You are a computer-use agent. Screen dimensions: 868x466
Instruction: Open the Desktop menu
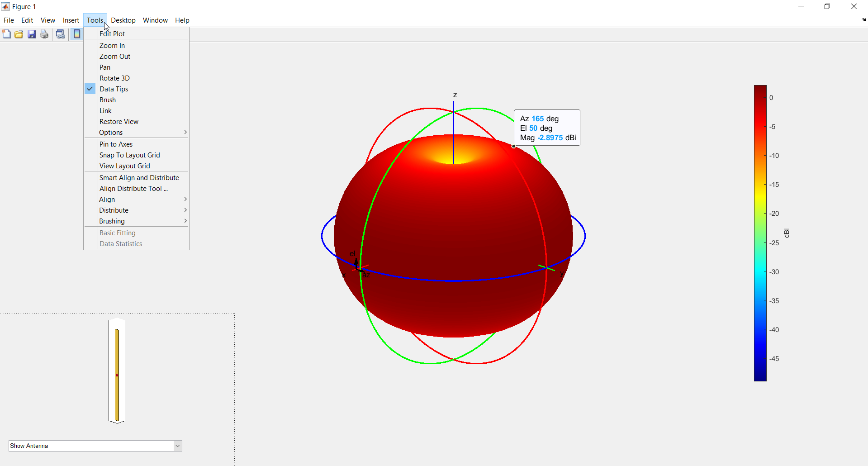(x=123, y=20)
